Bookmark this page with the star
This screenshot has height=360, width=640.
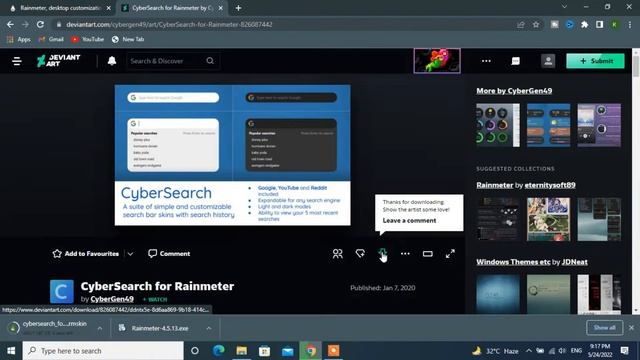coord(536,24)
